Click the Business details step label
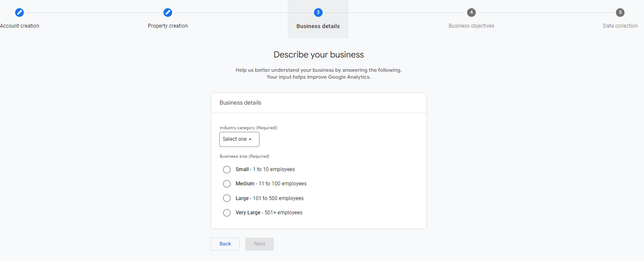The image size is (644, 261). pyautogui.click(x=318, y=26)
